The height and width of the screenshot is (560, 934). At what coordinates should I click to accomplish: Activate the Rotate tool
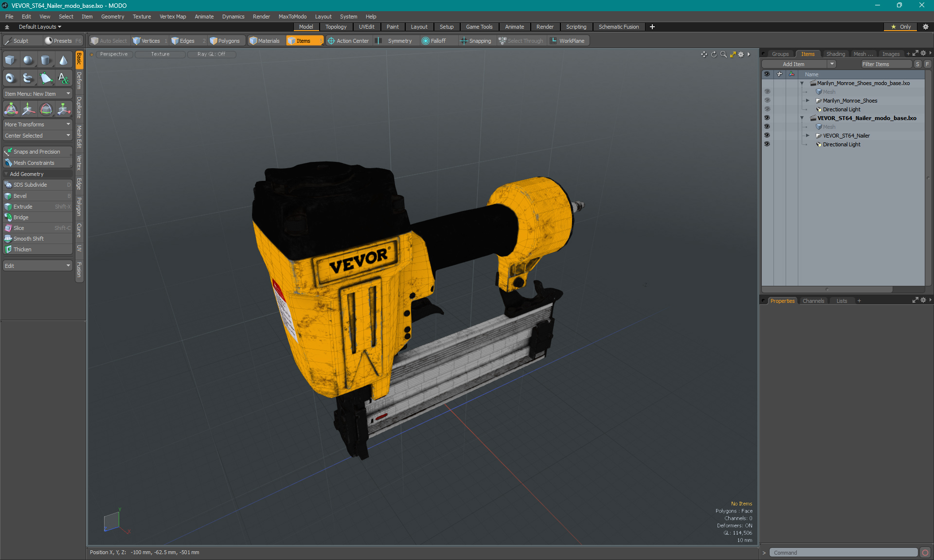coord(46,109)
